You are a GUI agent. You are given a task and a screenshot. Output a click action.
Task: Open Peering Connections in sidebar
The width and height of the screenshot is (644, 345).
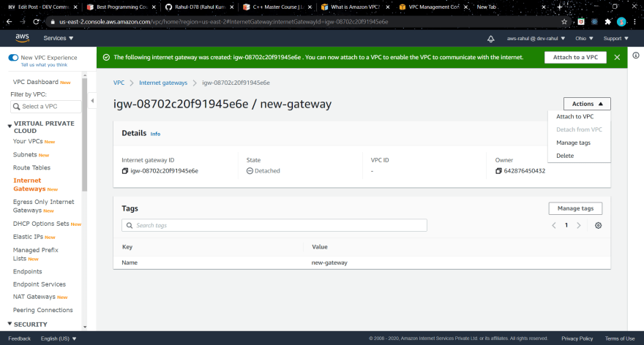[x=42, y=310]
